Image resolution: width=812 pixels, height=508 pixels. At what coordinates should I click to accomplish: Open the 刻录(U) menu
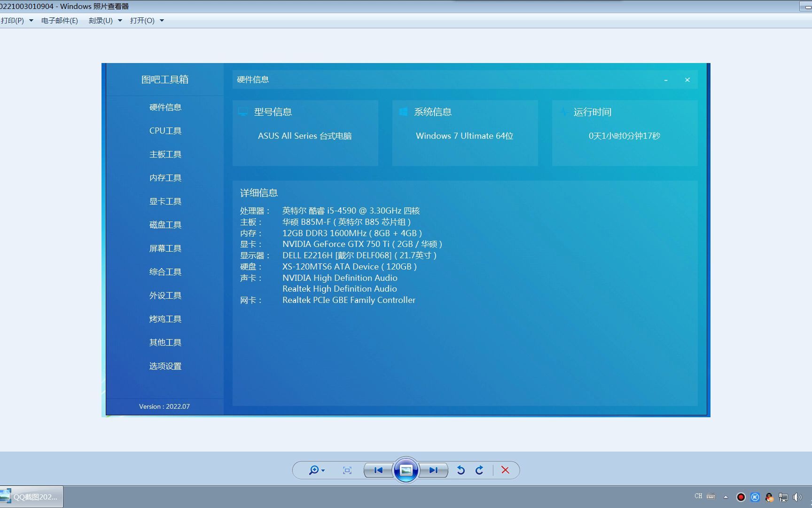[101, 20]
